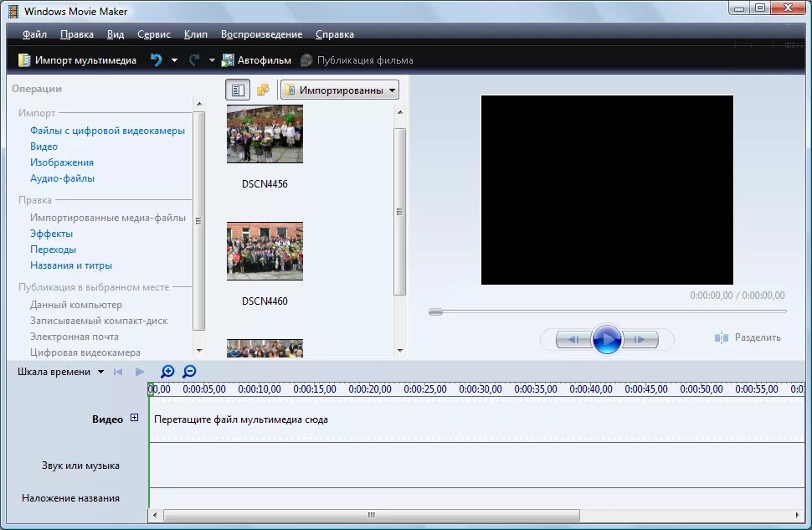Click the 0:00:30,00 mark on timeline ruler
812x530 pixels.
481,389
